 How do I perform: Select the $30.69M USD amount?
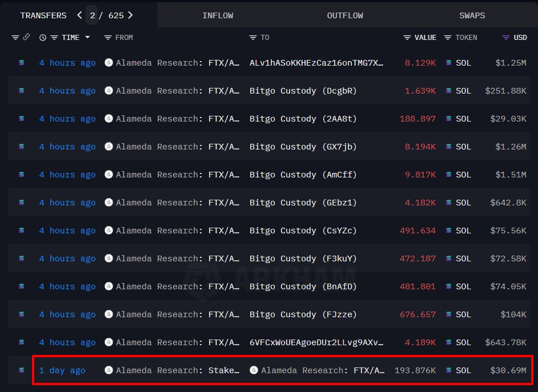[x=508, y=370]
